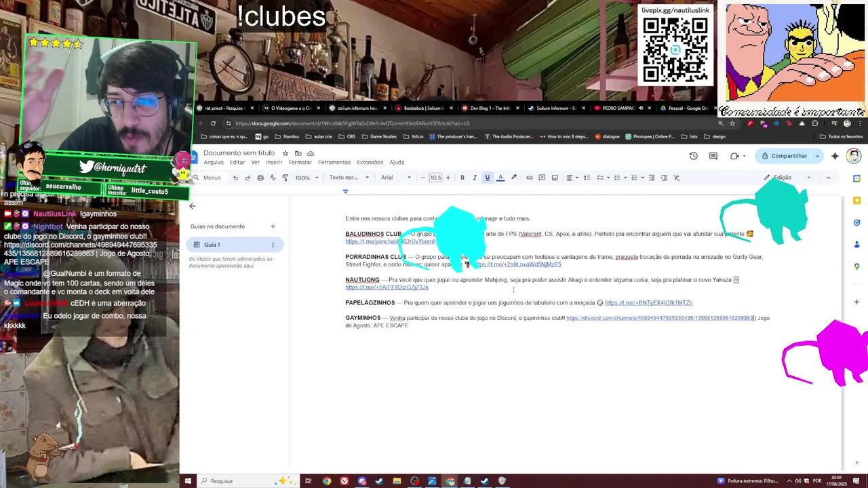Click the font size field showing 10.5

[435, 178]
